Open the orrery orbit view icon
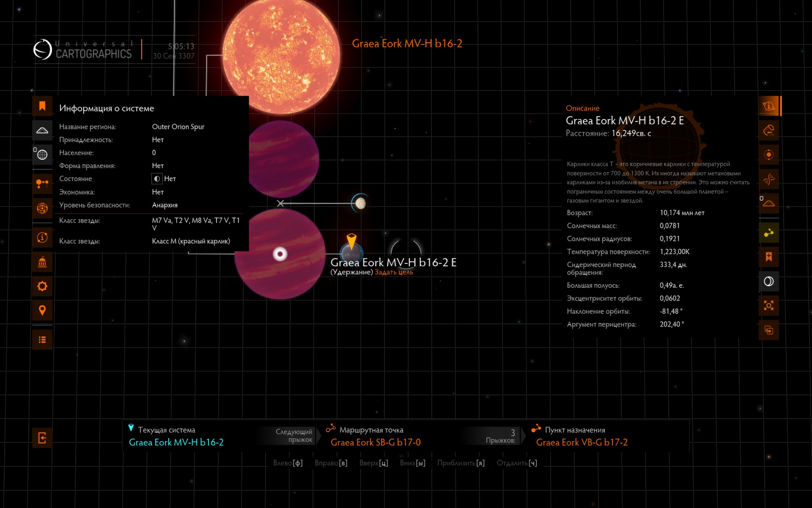This screenshot has width=812, height=508. [x=42, y=208]
